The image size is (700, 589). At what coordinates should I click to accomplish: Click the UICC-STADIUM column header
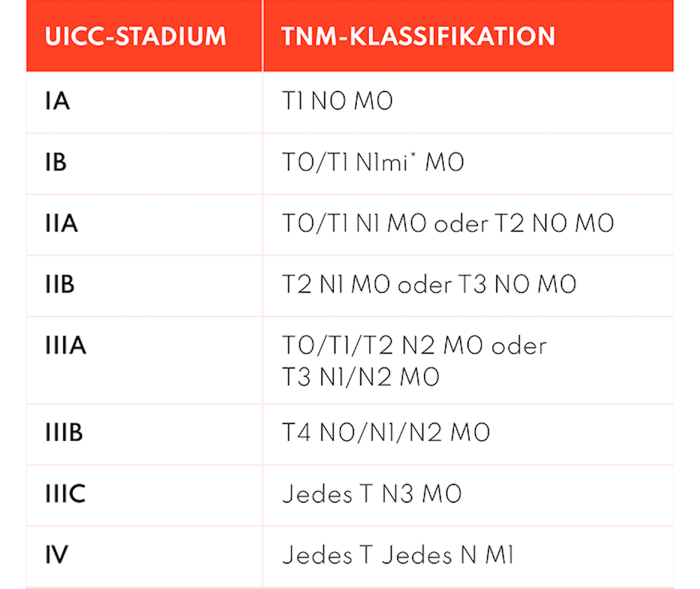click(x=135, y=36)
